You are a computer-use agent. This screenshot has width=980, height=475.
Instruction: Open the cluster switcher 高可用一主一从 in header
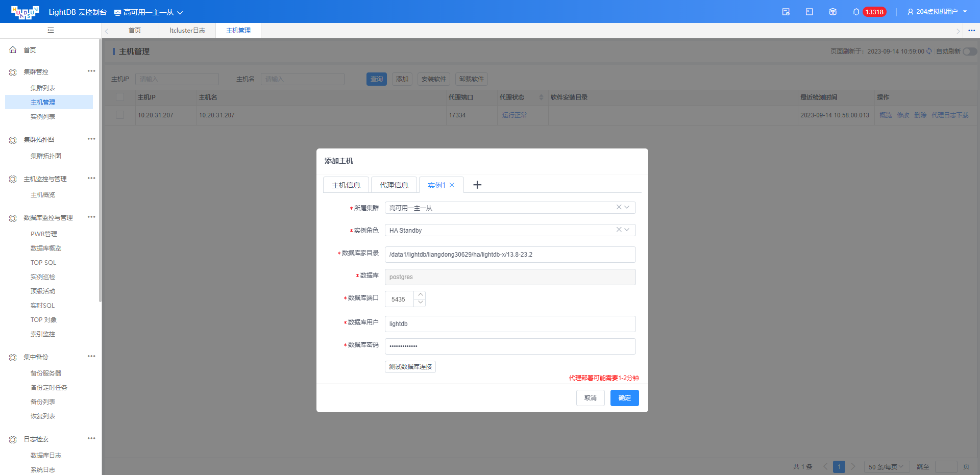pyautogui.click(x=148, y=12)
